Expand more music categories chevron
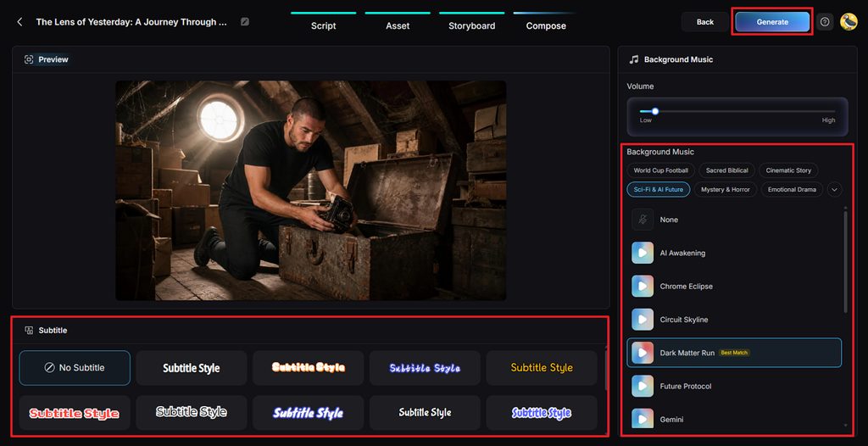 coord(835,189)
